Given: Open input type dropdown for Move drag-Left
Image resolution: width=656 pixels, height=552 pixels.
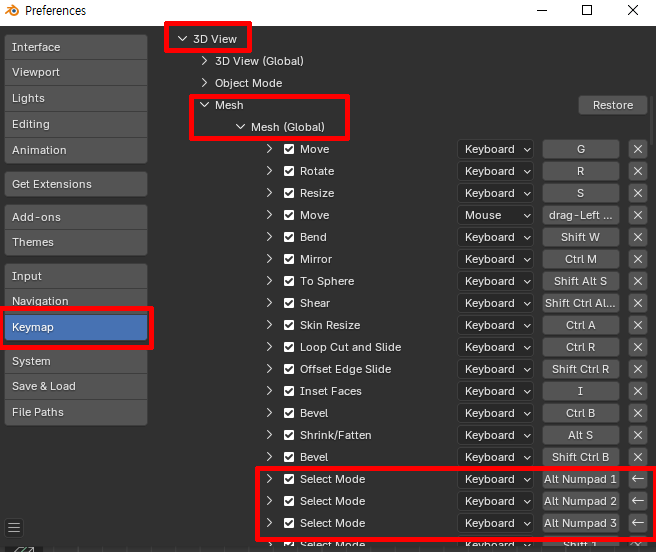Looking at the screenshot, I should (495, 215).
